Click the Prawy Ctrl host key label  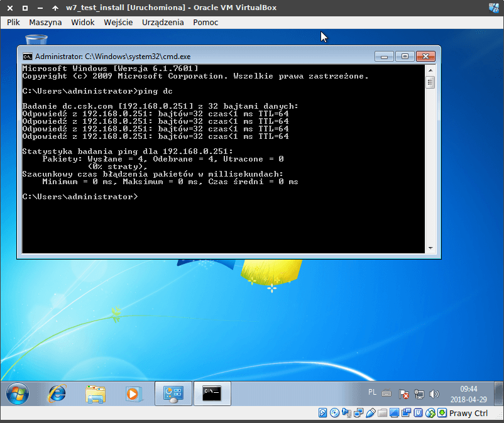(468, 413)
